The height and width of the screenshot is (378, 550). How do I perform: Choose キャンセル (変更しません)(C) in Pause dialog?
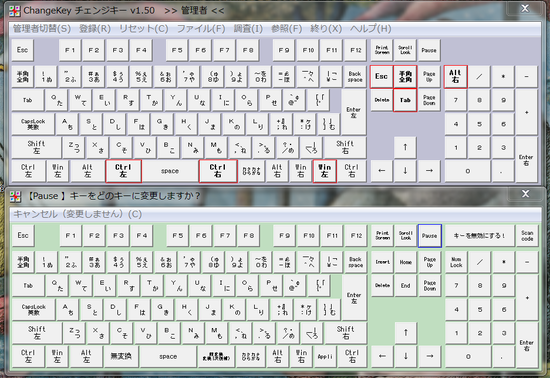click(x=78, y=214)
